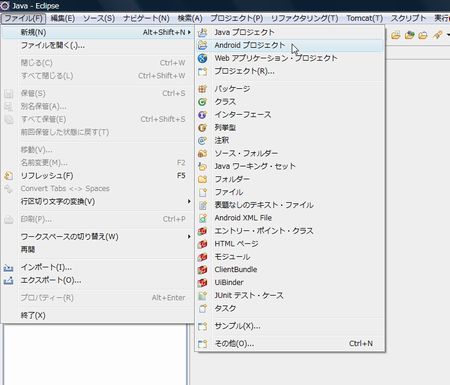450x385 pixels.
Task: Select Android XML File entry
Action: pos(290,218)
